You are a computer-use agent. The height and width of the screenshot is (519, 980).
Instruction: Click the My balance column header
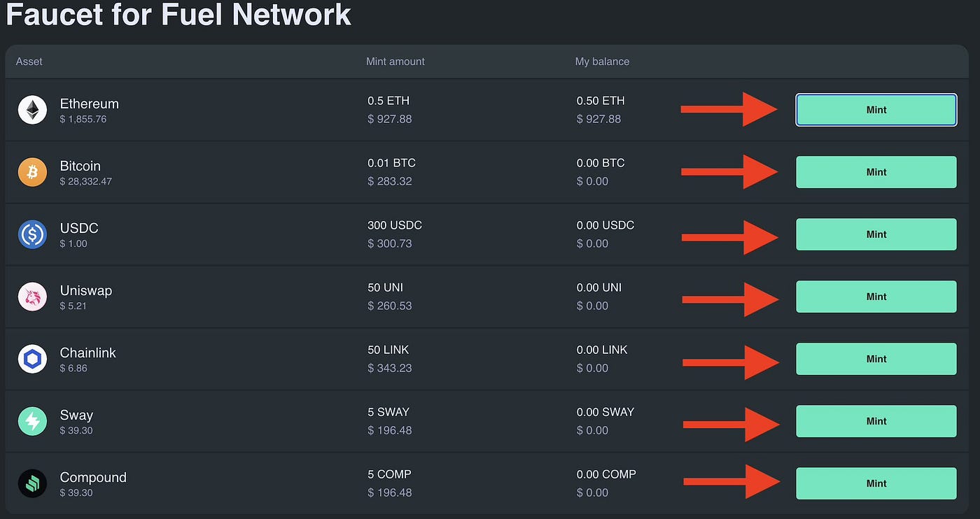click(602, 62)
